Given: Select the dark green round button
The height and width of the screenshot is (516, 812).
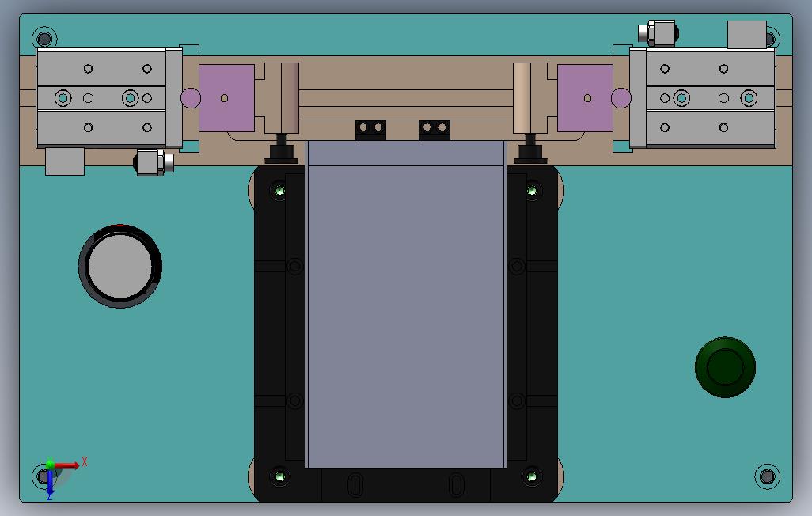Looking at the screenshot, I should point(725,366).
